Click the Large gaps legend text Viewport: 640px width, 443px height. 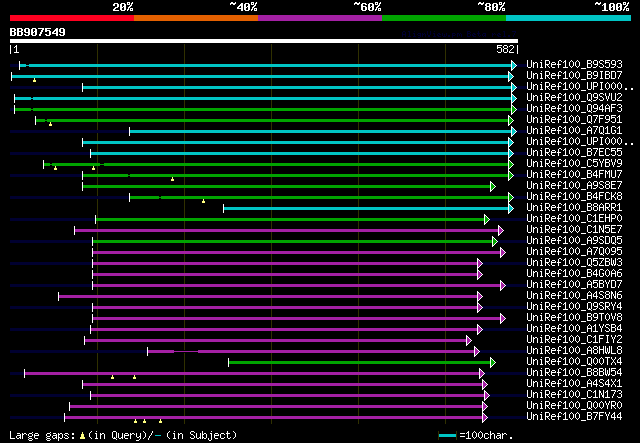pyautogui.click(x=123, y=435)
